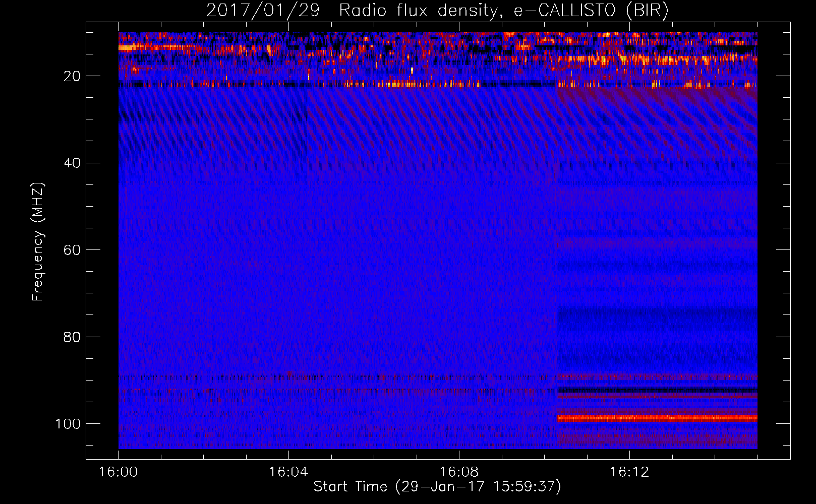Image resolution: width=816 pixels, height=504 pixels.
Task: Click the '16:04' time tick label
Action: pyautogui.click(x=288, y=472)
